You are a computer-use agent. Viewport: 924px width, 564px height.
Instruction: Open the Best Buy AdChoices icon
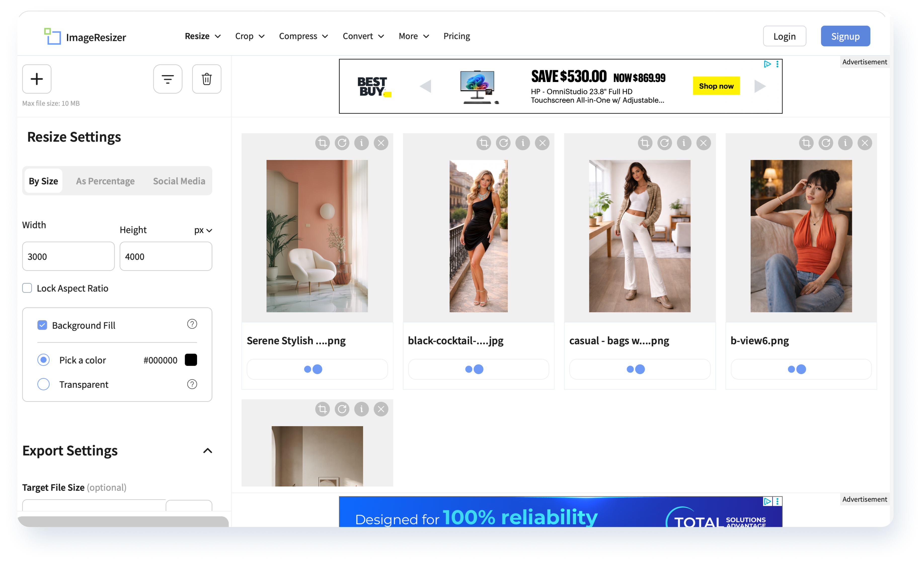(x=767, y=64)
